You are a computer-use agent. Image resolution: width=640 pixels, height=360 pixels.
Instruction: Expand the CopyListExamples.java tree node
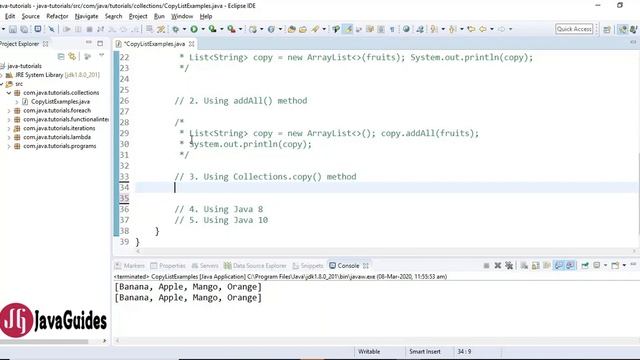[x=17, y=102]
